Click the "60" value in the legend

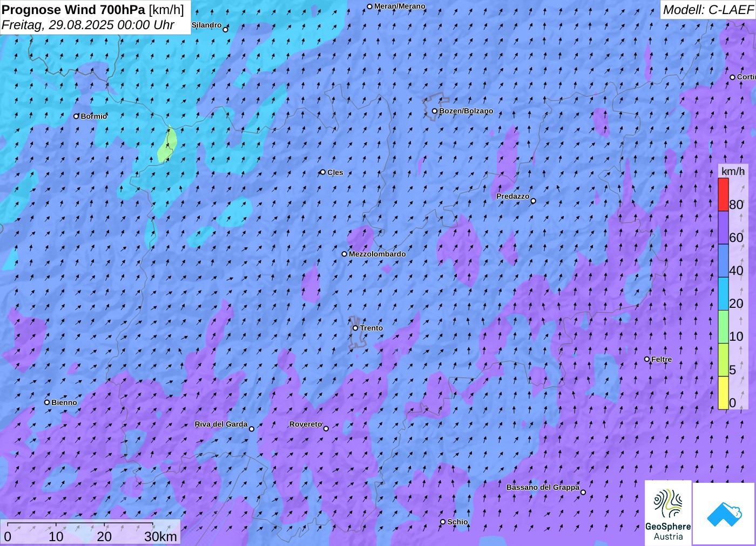point(736,238)
